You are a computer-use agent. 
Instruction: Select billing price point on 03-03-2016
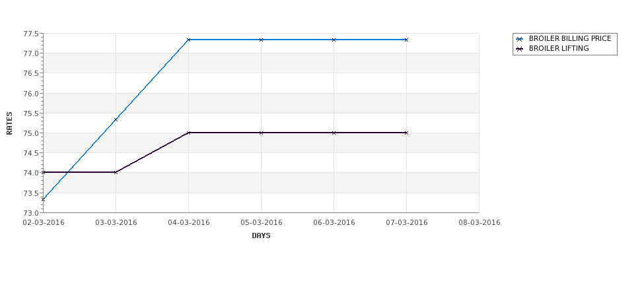point(116,120)
